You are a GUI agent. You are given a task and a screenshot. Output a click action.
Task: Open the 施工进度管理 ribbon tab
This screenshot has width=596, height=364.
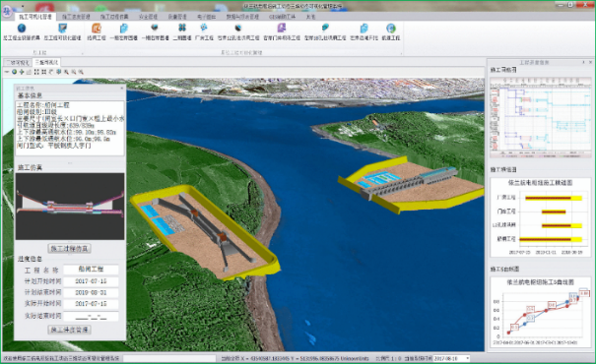pos(76,17)
